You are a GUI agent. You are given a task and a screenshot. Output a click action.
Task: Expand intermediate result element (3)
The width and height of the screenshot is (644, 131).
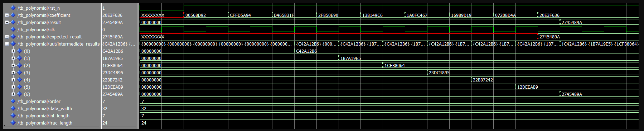click(13, 72)
